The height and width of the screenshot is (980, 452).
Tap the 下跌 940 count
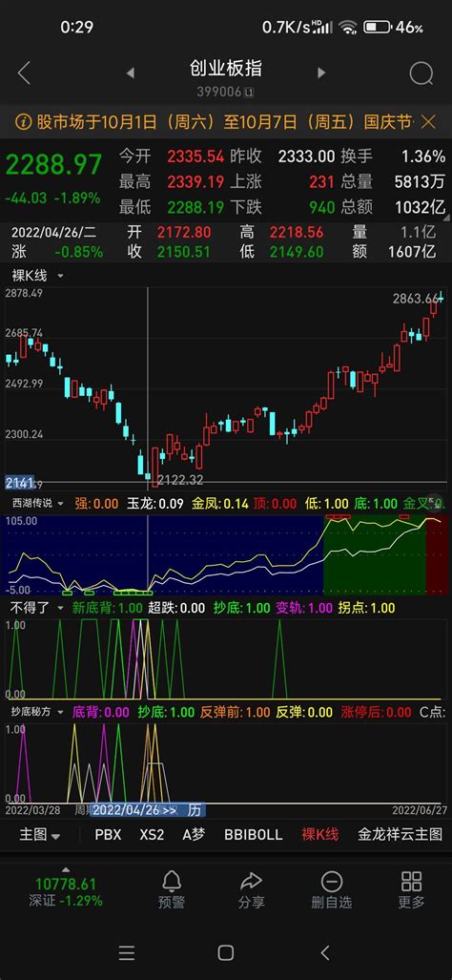322,207
